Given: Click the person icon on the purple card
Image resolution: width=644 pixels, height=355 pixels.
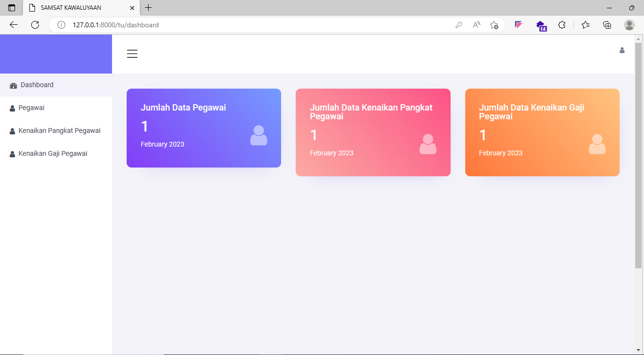Looking at the screenshot, I should click(259, 135).
